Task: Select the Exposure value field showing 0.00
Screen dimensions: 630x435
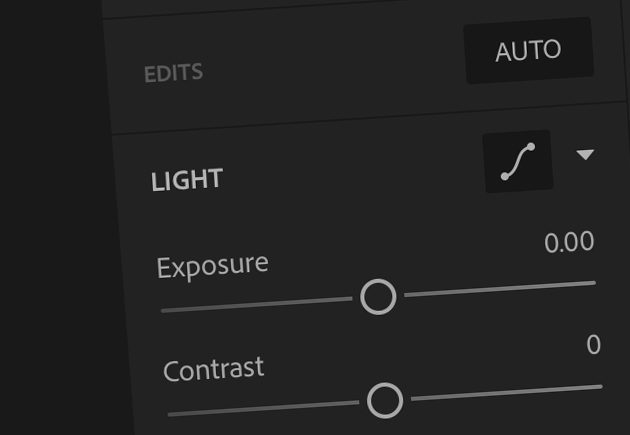Action: [x=569, y=242]
